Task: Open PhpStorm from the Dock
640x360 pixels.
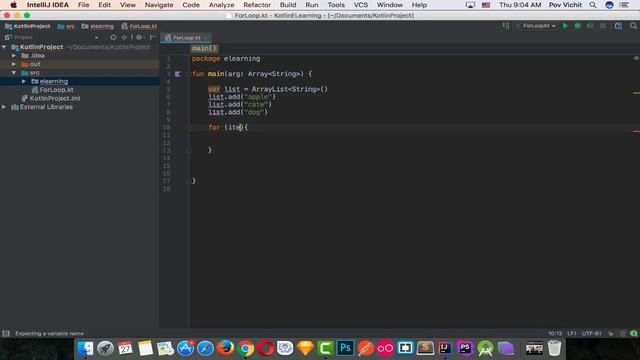Action: click(465, 349)
